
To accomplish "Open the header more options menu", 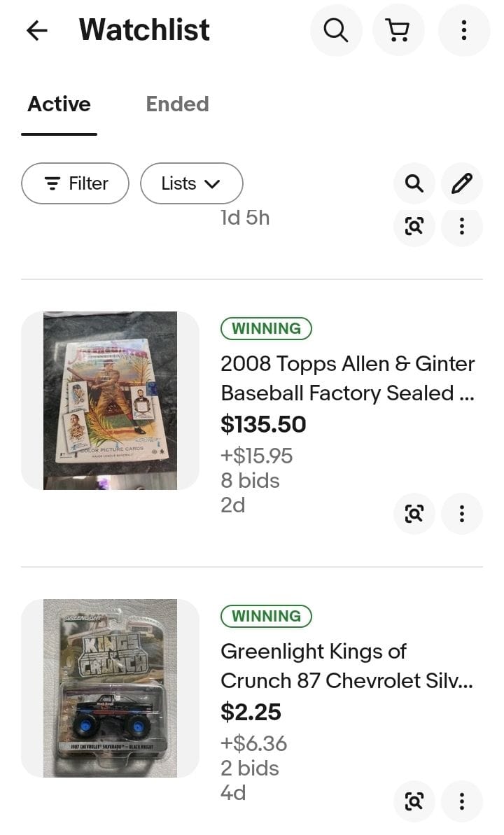I will click(x=463, y=30).
